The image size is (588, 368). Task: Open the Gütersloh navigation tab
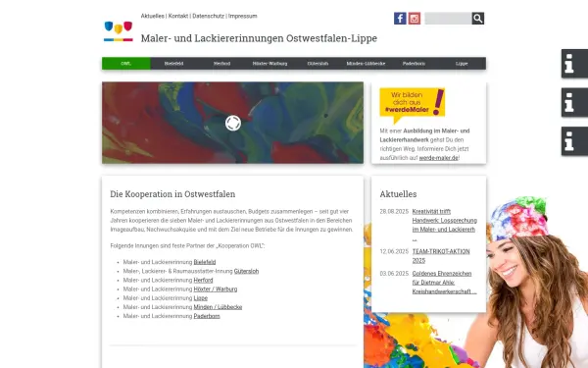[x=318, y=64]
